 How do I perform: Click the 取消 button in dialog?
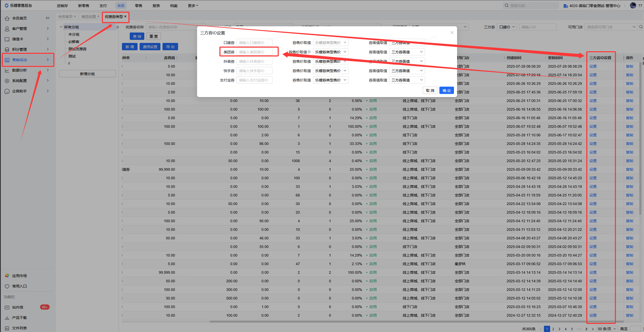tap(430, 90)
